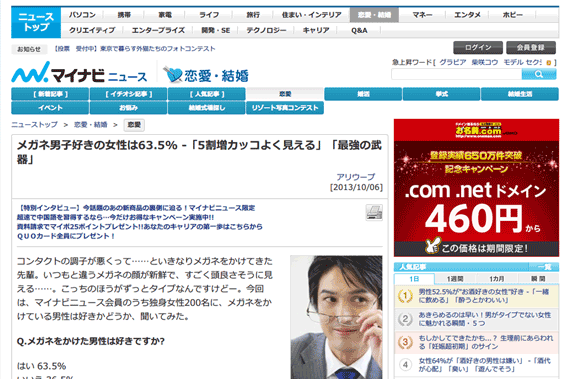Select the 結婚生活 tab

click(520, 94)
